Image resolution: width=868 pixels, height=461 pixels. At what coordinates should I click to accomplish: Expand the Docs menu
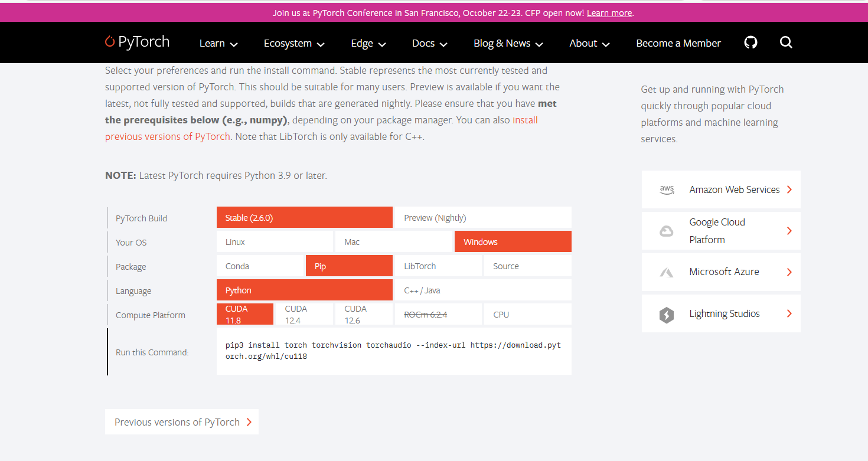[x=430, y=43]
